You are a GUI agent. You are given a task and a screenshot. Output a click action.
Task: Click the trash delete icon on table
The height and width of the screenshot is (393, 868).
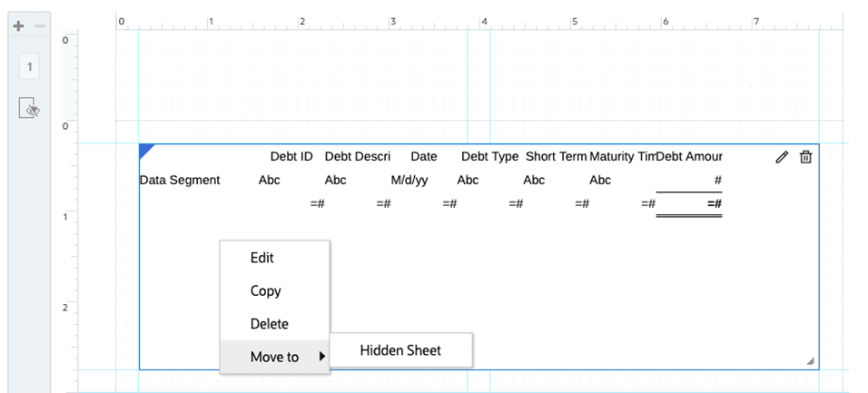[805, 157]
